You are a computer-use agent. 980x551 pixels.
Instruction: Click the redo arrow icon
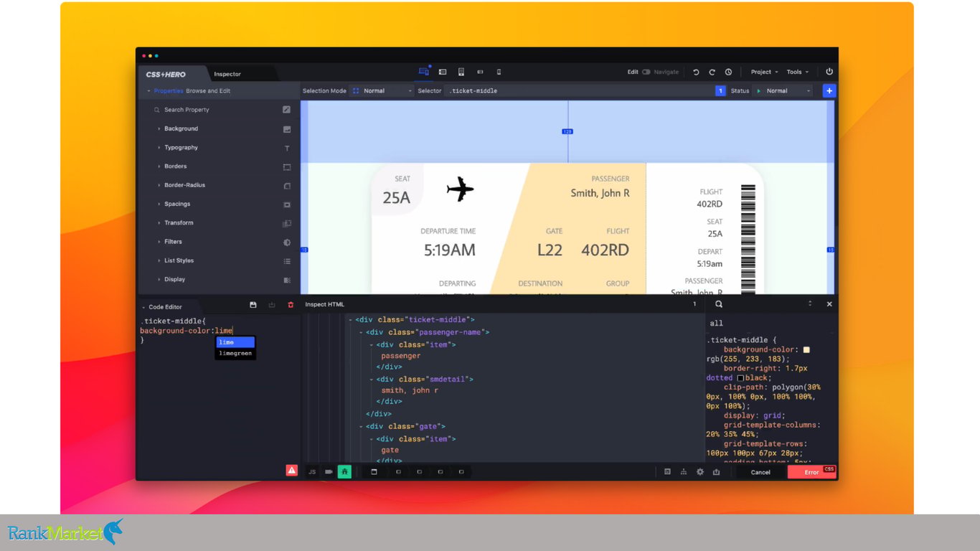tap(712, 72)
